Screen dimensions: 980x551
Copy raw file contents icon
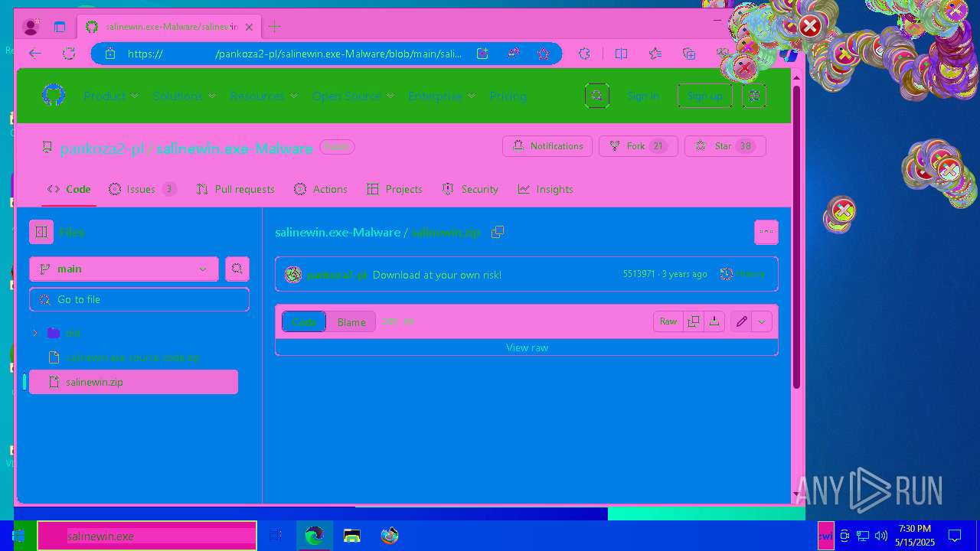click(x=694, y=322)
